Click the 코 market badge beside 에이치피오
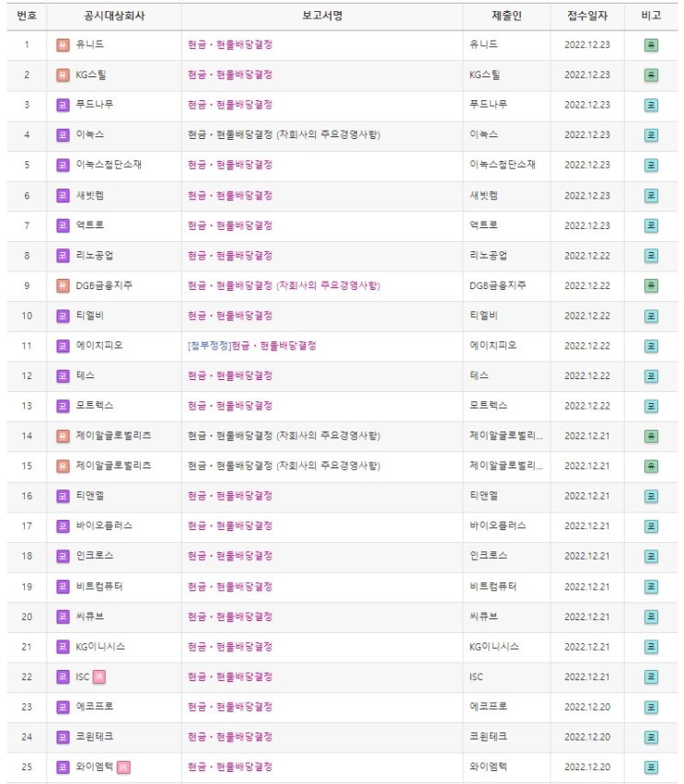The image size is (684, 784). click(x=63, y=346)
